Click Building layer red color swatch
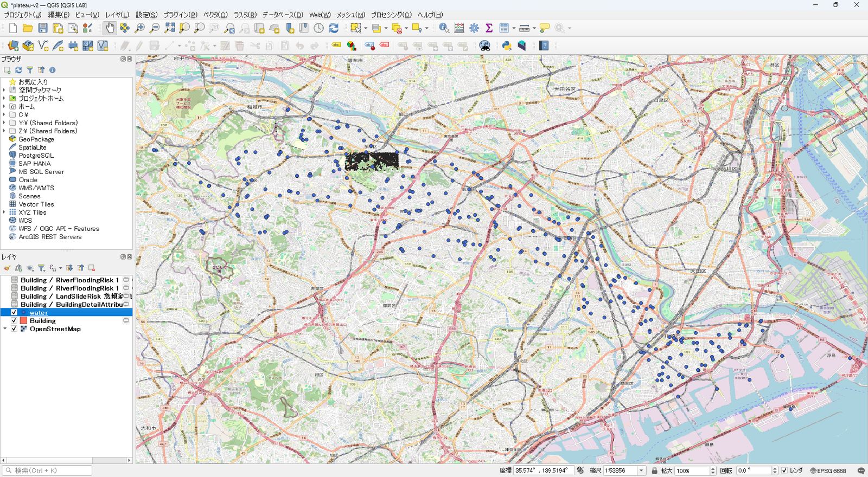The image size is (868, 477). [x=24, y=321]
